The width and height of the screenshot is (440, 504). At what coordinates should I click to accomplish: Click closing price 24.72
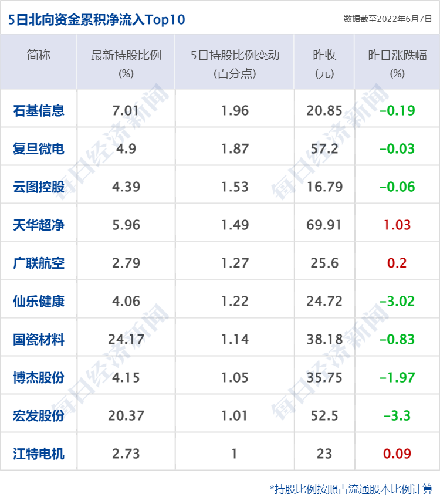(x=324, y=301)
